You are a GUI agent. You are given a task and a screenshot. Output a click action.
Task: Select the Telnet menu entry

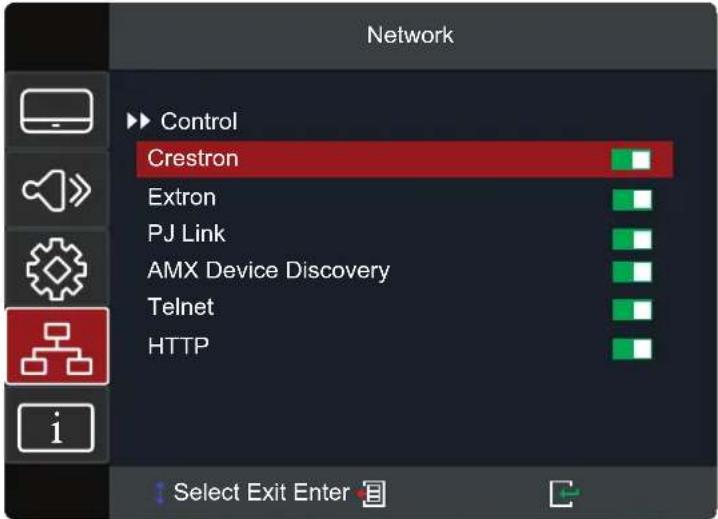coord(181,306)
